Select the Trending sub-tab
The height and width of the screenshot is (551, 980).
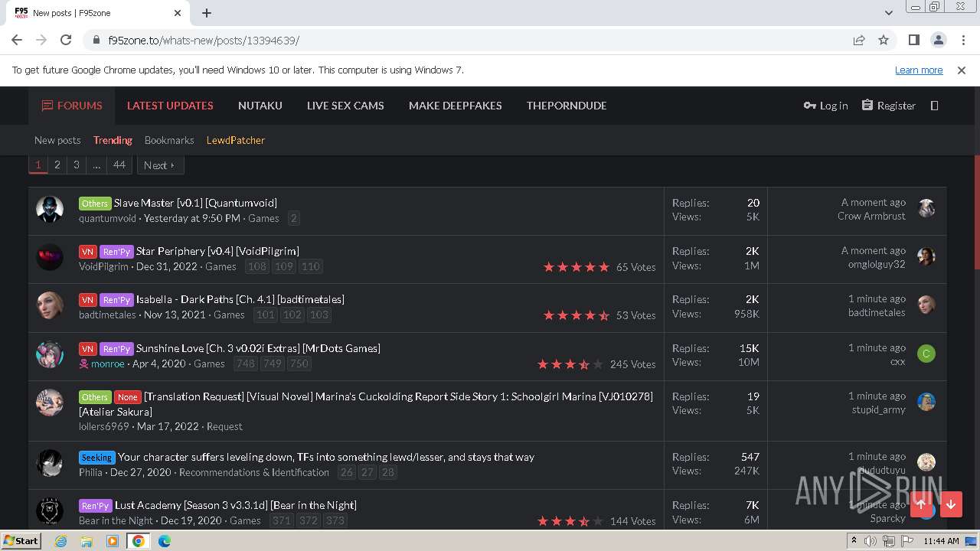[x=113, y=140]
